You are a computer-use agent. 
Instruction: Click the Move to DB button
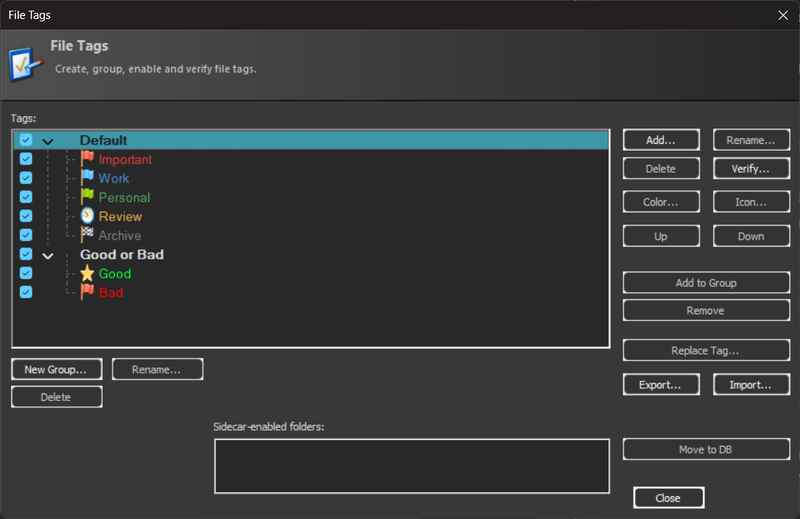(x=706, y=450)
